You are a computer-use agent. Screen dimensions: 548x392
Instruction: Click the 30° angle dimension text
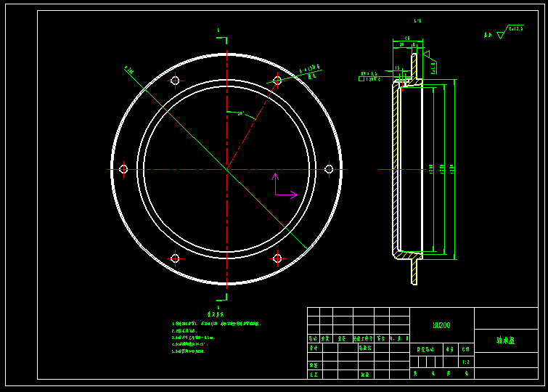point(240,114)
